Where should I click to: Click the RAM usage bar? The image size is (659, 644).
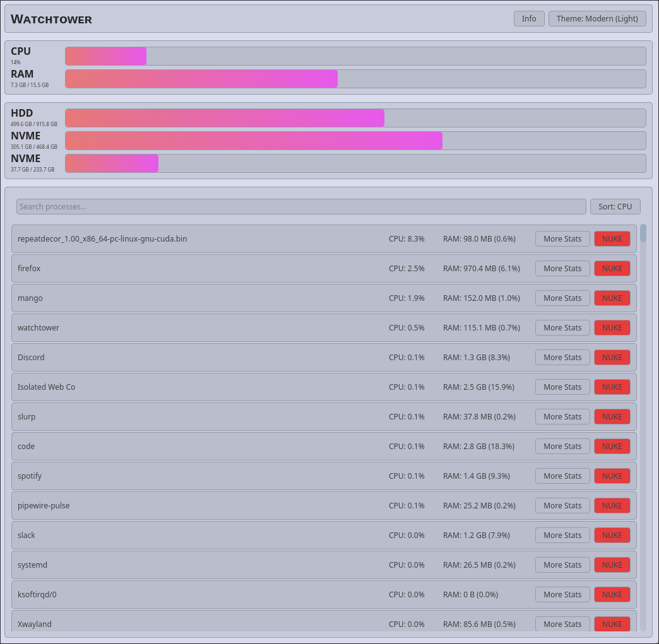click(x=355, y=79)
